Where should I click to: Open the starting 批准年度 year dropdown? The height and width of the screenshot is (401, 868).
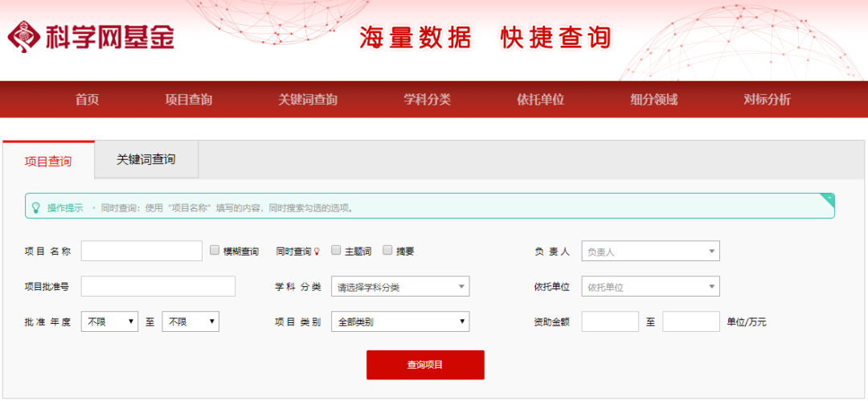[x=110, y=322]
